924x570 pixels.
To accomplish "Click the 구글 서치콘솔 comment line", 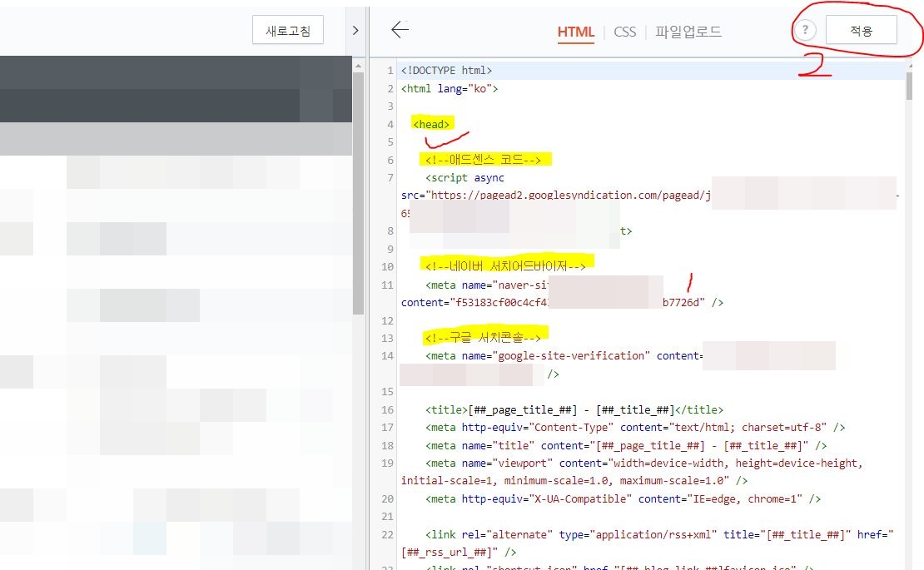I will tap(483, 337).
